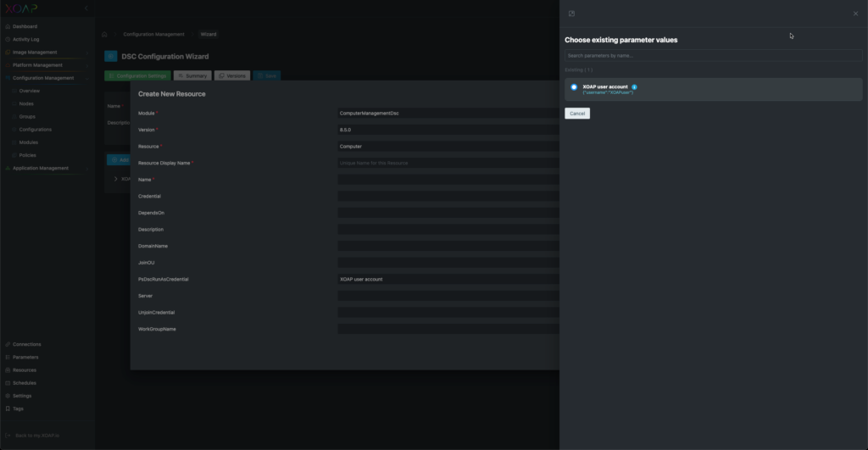Open Policies in the sidebar
Screen dimensions: 868x450
(27, 156)
